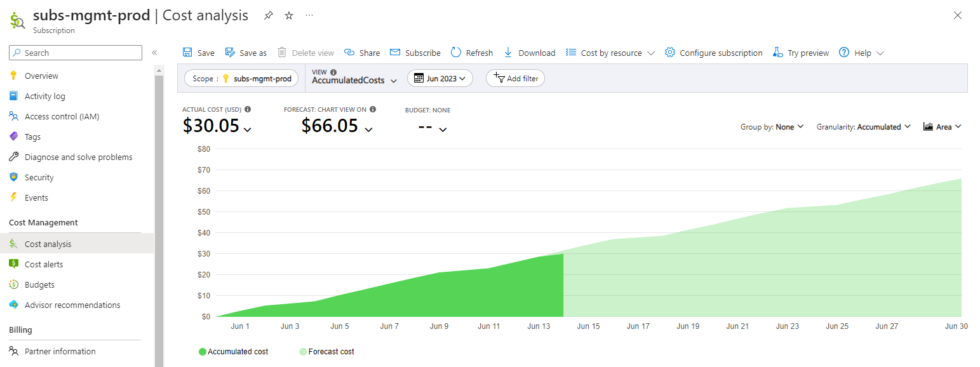Click the search box in sidebar

point(76,53)
